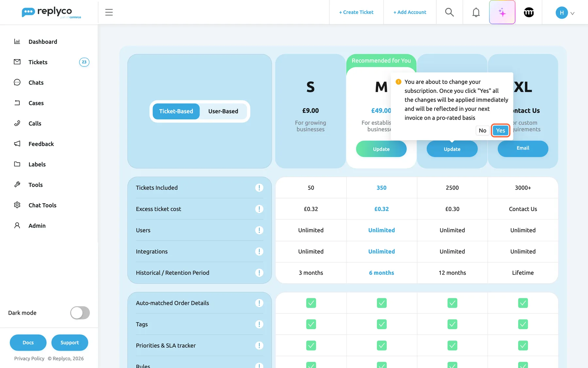Click the Replyco logo
Screen dimensions: 588x368
coord(51,12)
